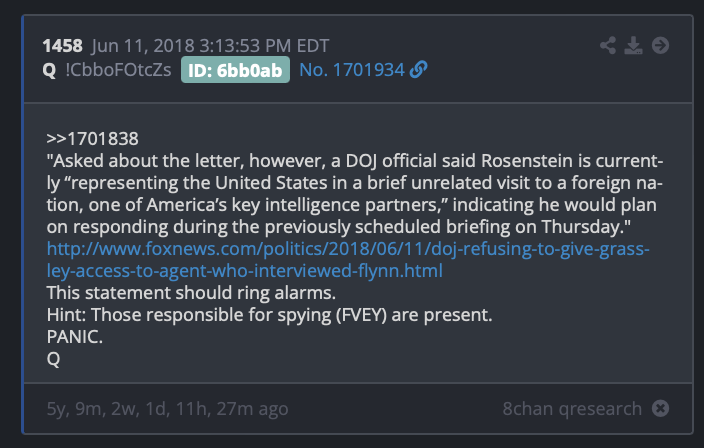Click the quoted paragraph starting with Asked about the letter
Image resolution: width=704 pixels, height=448 pixels.
[x=355, y=193]
